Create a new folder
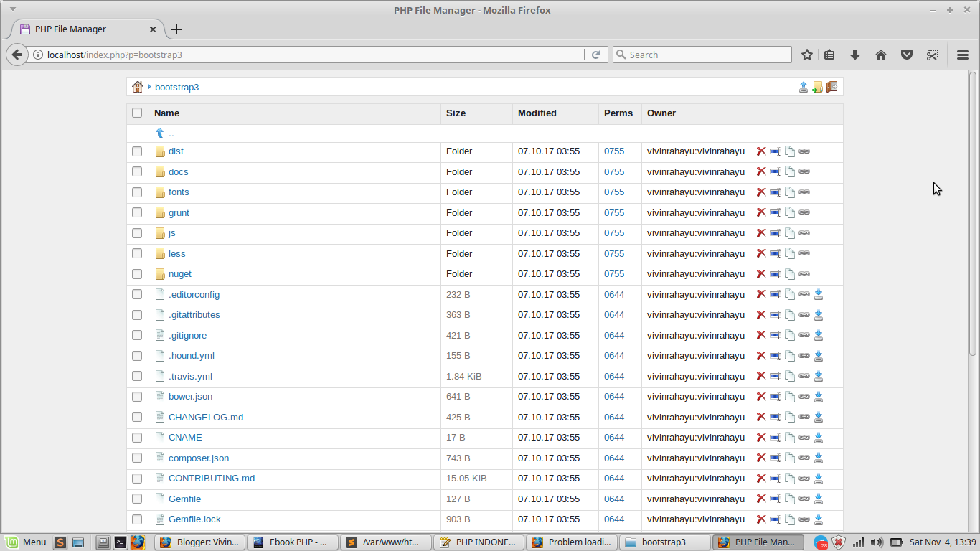Viewport: 980px width, 551px height. coord(818,86)
